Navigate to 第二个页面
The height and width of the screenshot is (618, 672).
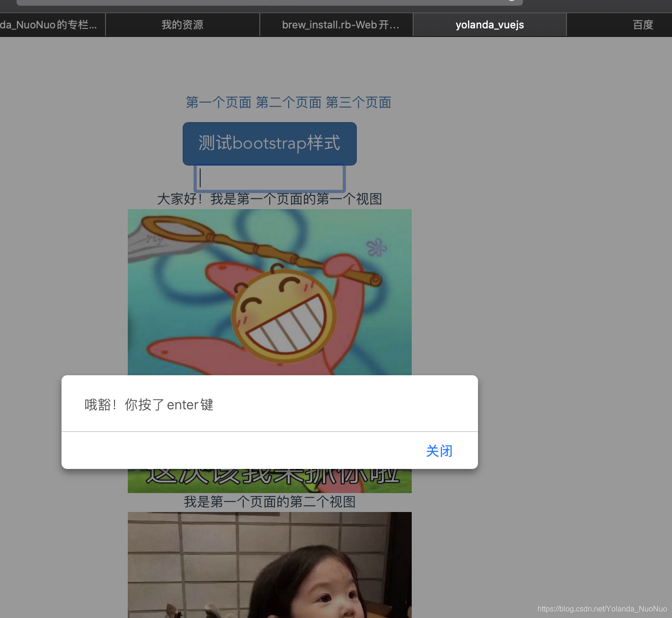(288, 103)
